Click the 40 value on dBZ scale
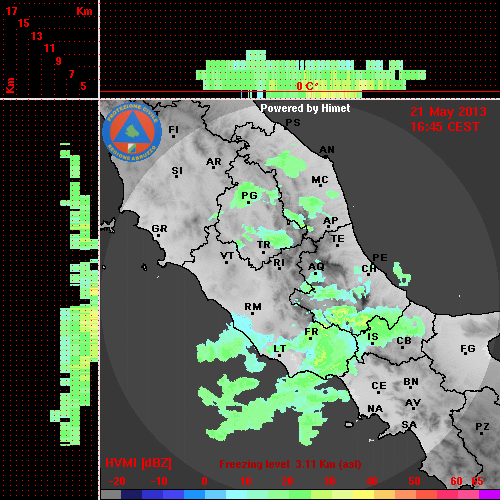 point(371,481)
